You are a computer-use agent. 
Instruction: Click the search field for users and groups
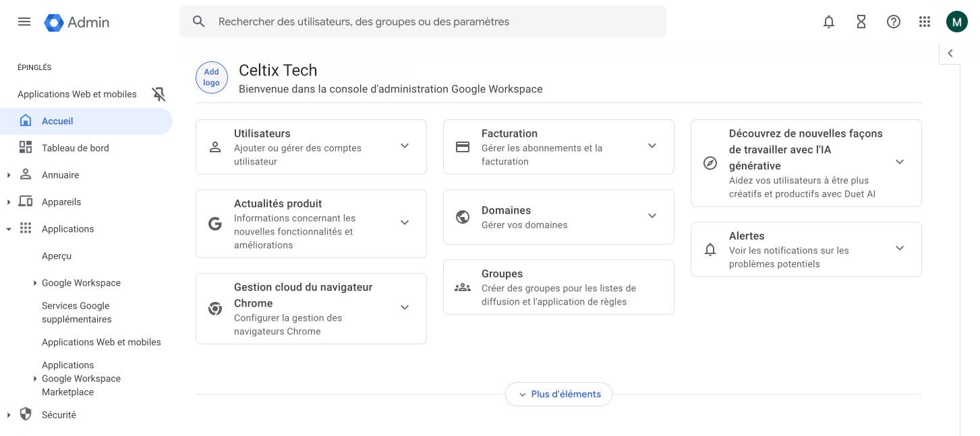click(x=432, y=22)
